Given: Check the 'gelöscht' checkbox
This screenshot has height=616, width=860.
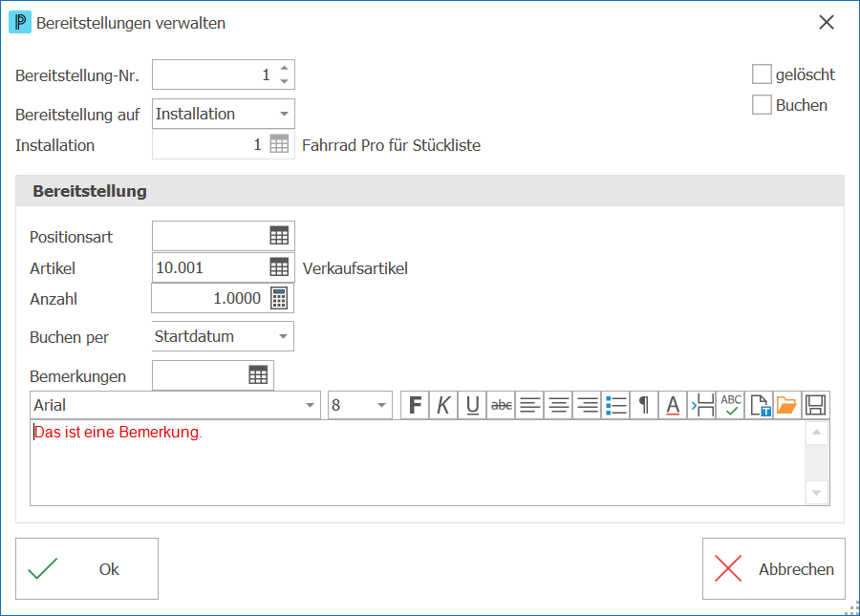Looking at the screenshot, I should tap(762, 74).
